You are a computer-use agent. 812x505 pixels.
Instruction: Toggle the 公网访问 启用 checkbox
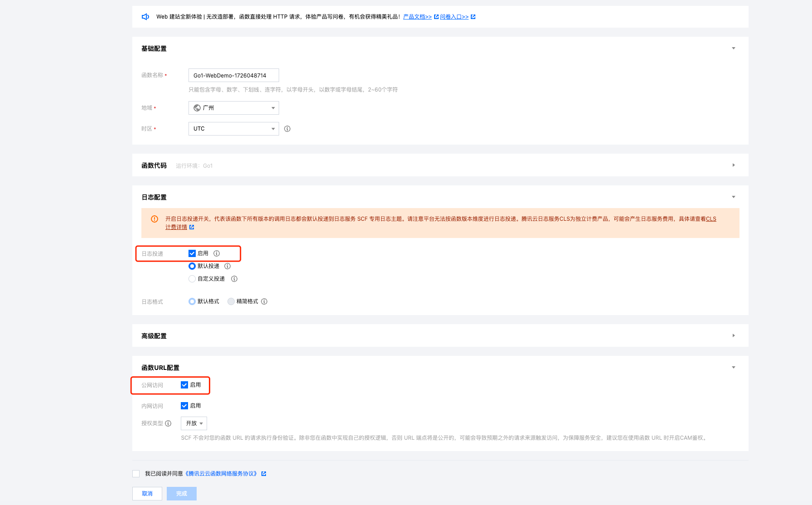pyautogui.click(x=184, y=385)
